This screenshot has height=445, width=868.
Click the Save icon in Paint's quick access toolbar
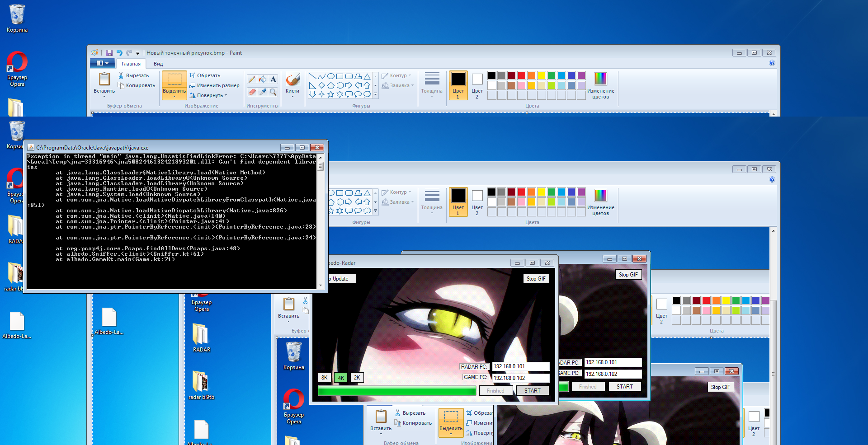point(109,53)
